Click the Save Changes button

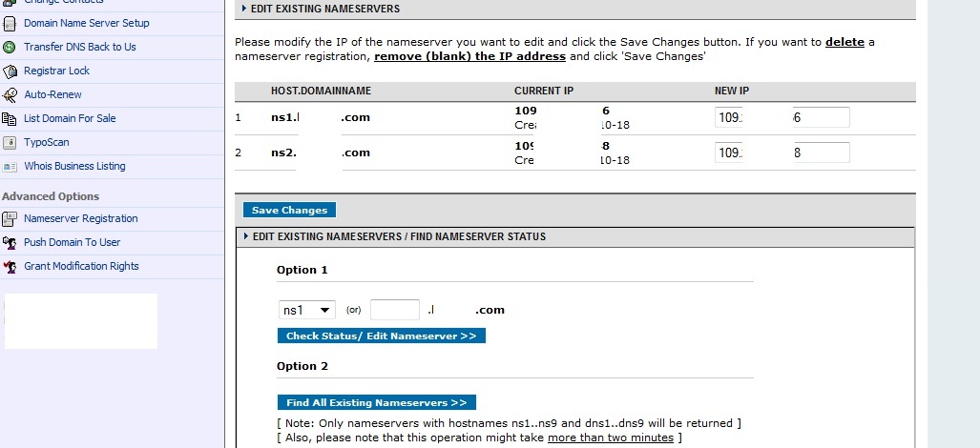[289, 211]
